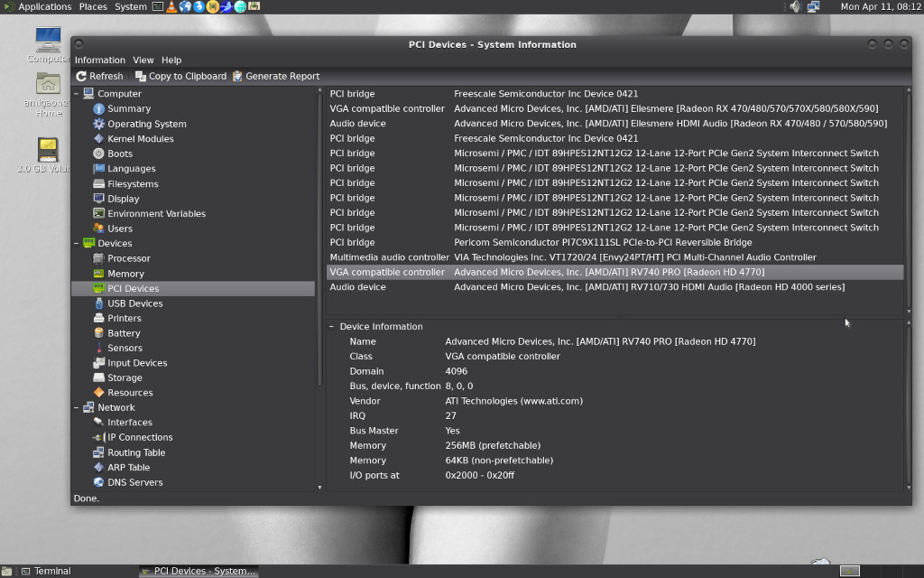Select the Input Devices icon
The image size is (924, 578).
[98, 363]
